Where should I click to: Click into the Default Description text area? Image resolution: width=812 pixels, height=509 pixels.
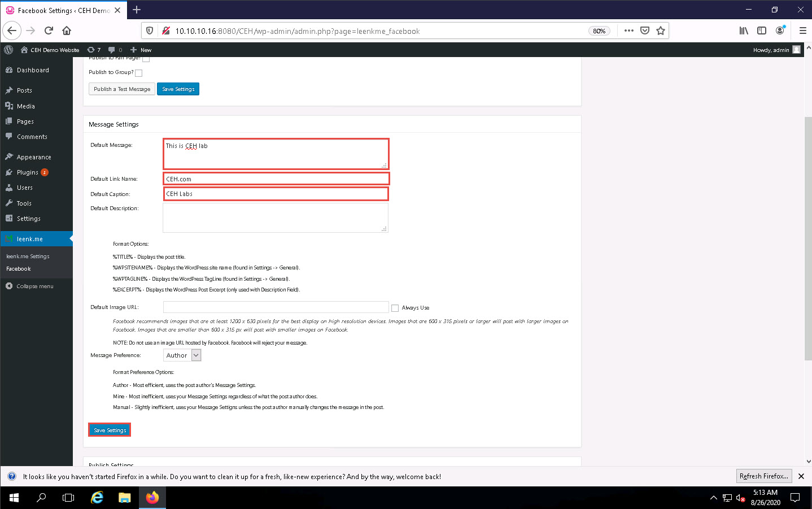coord(275,217)
